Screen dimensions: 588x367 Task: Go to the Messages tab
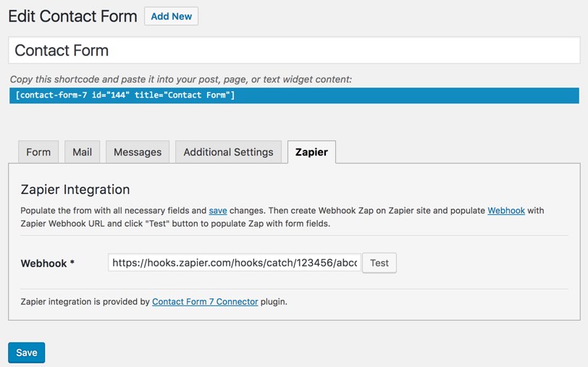(138, 152)
